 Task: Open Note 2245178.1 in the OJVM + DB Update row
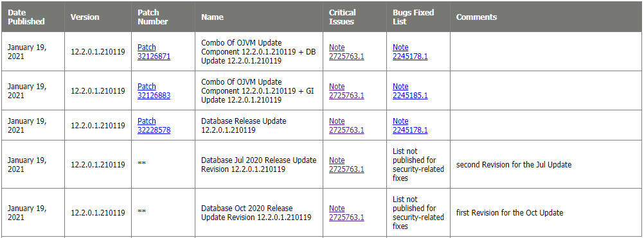pyautogui.click(x=410, y=51)
